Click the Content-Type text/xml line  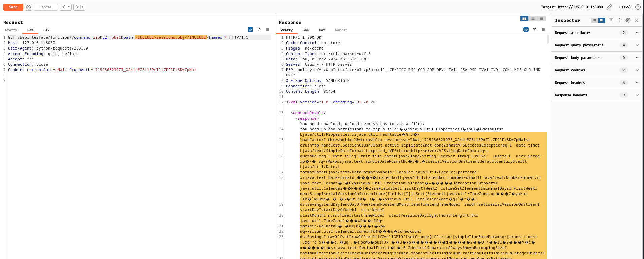pos(328,54)
